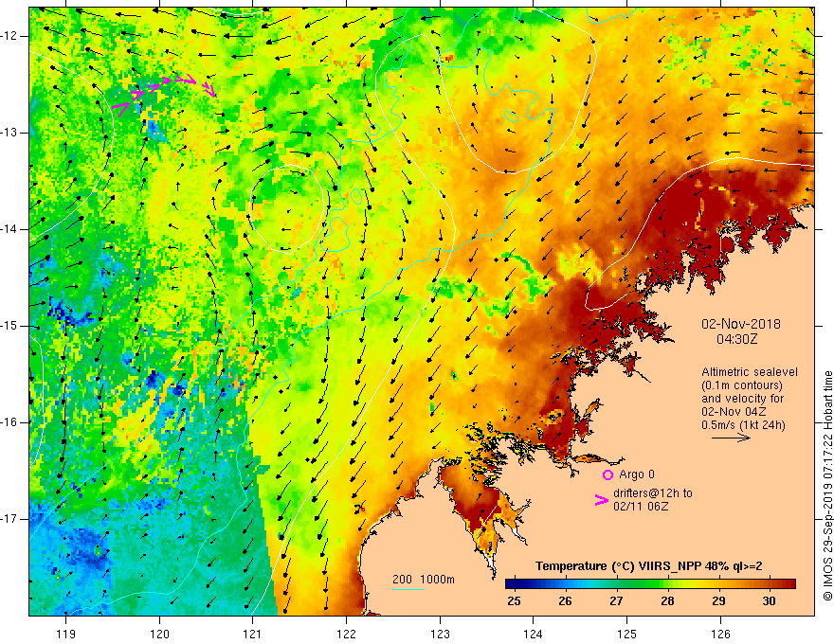This screenshot has height=644, width=834.
Task: Click the color bar value 28
Action: coord(667,601)
